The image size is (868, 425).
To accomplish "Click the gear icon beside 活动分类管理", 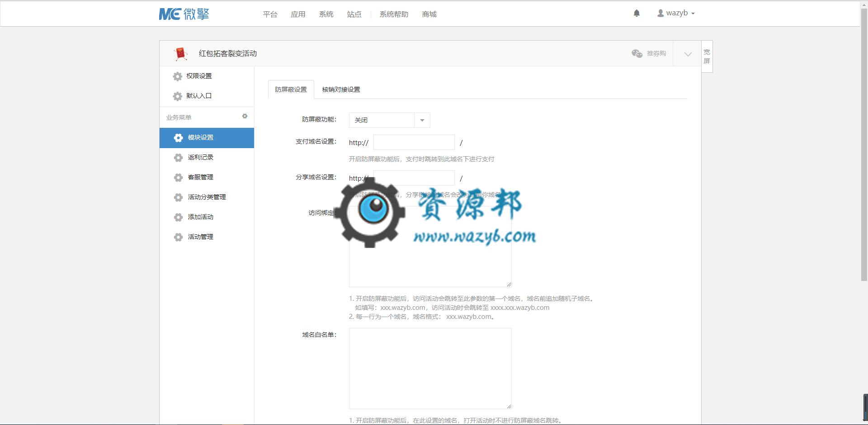I will pyautogui.click(x=179, y=197).
